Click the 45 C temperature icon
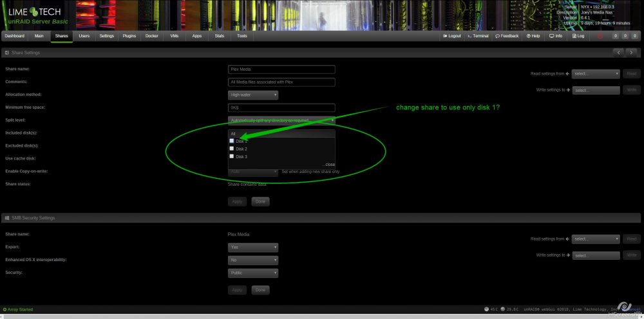Screen dimensions: 644x319 tap(487, 309)
